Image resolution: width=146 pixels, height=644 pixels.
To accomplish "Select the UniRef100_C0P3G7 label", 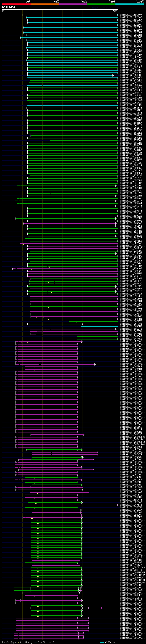I will coord(131,289).
